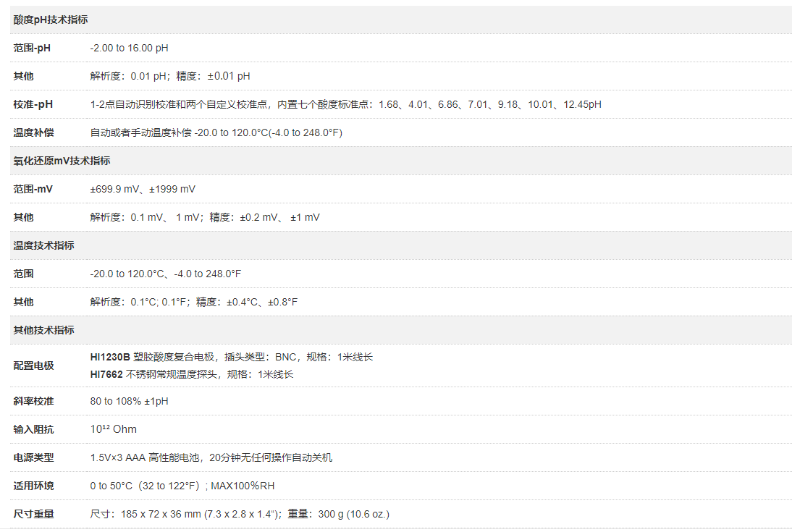Select the 配置电极 row label
The height and width of the screenshot is (532, 792).
(x=33, y=366)
